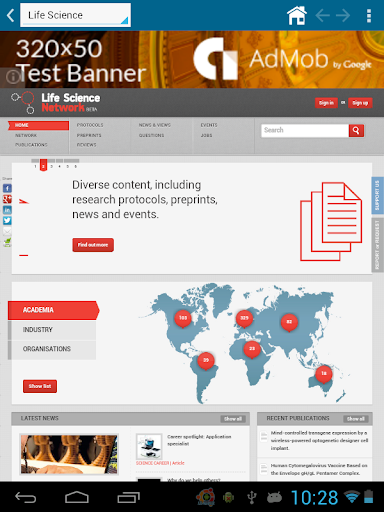
Task: Click the Show list button
Action: (40, 386)
